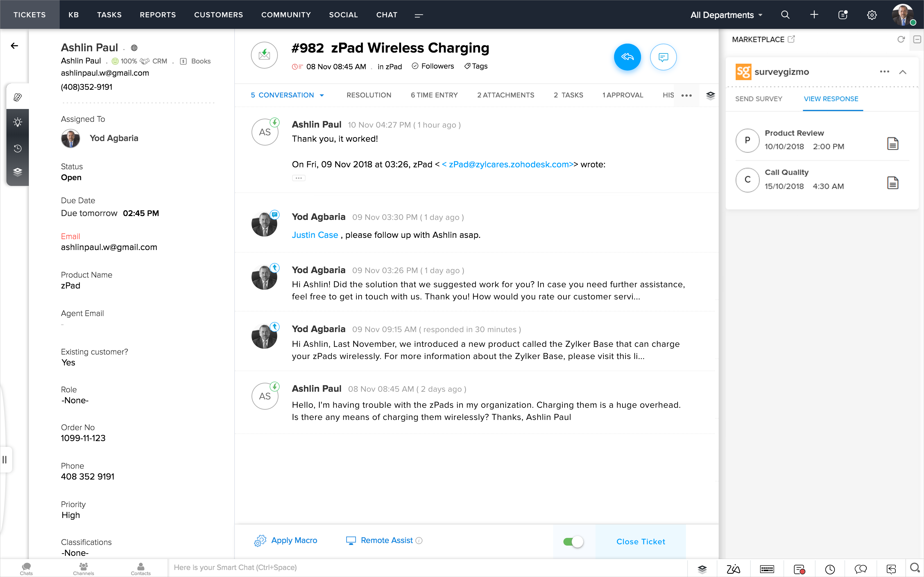Click the lightbulb icon in left sidebar
The height and width of the screenshot is (577, 924).
[x=18, y=122]
